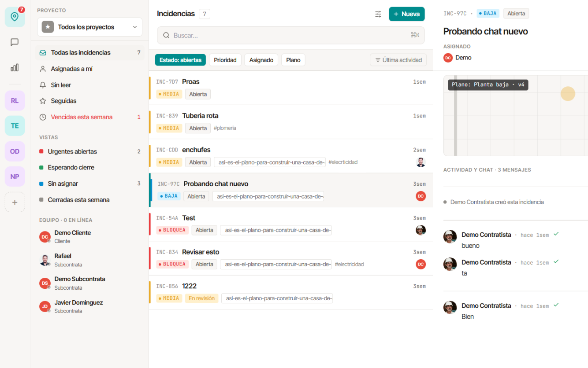Open the chat bubble sidebar icon
This screenshot has height=368, width=588.
pos(15,42)
